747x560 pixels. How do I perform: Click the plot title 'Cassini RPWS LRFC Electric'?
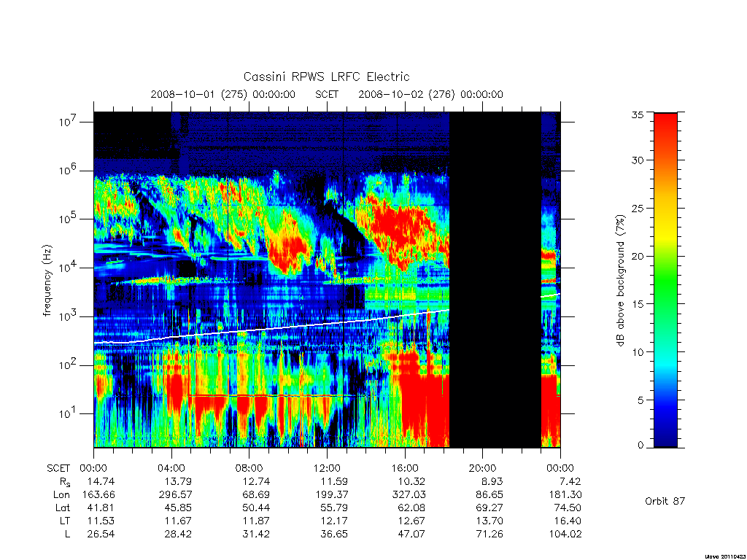pos(326,77)
